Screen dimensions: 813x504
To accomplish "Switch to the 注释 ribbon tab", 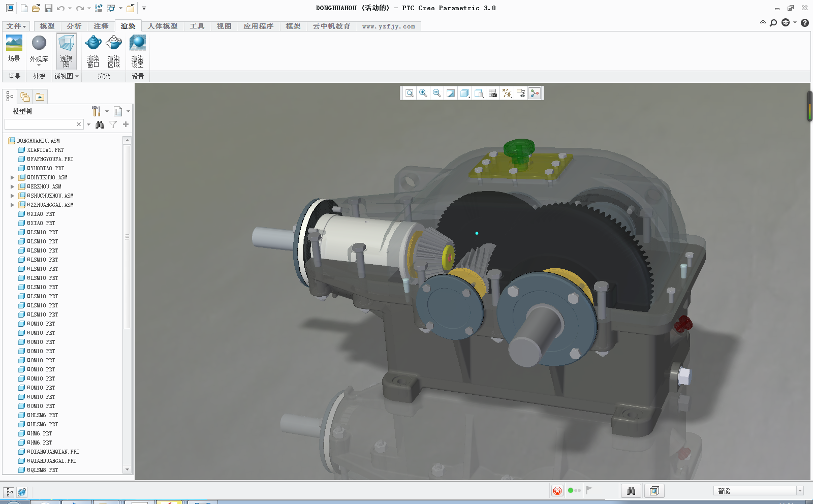I will coord(101,26).
